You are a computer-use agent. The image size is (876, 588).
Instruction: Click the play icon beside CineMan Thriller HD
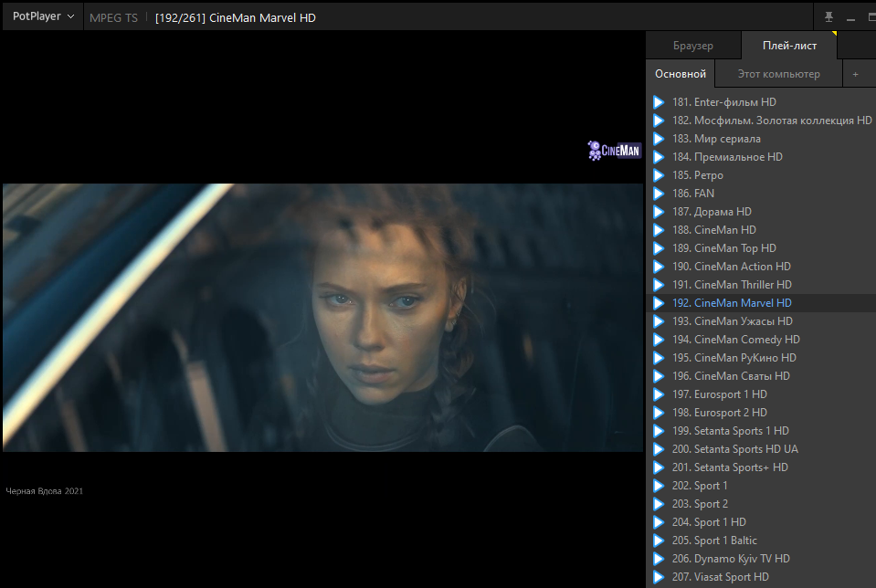[659, 285]
